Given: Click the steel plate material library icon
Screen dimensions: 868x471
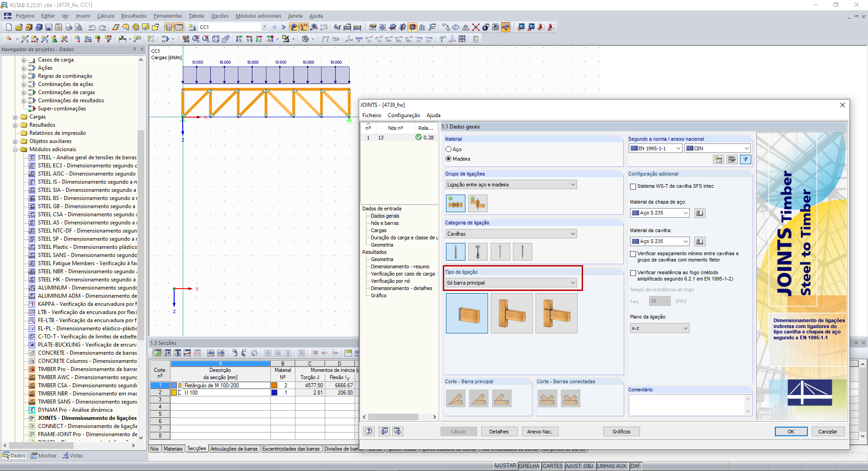Looking at the screenshot, I should coord(699,213).
